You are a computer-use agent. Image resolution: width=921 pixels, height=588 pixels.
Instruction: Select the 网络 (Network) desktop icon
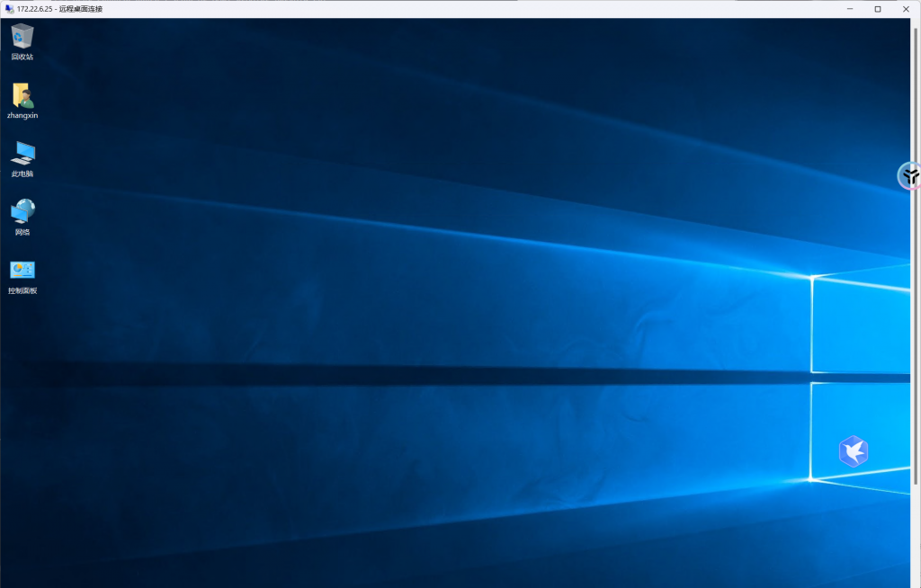pyautogui.click(x=22, y=218)
